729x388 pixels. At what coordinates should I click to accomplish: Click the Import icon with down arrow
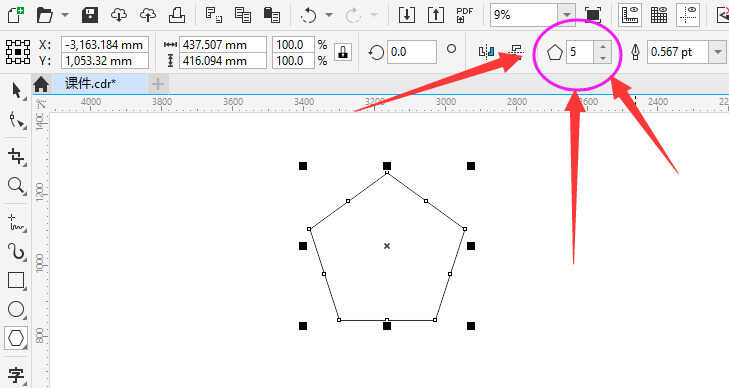(x=407, y=15)
